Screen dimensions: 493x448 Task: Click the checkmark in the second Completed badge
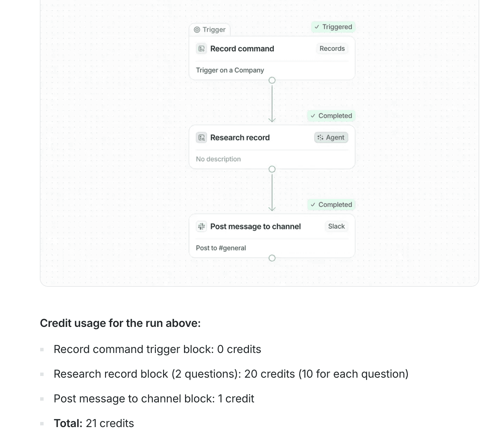pyautogui.click(x=313, y=205)
